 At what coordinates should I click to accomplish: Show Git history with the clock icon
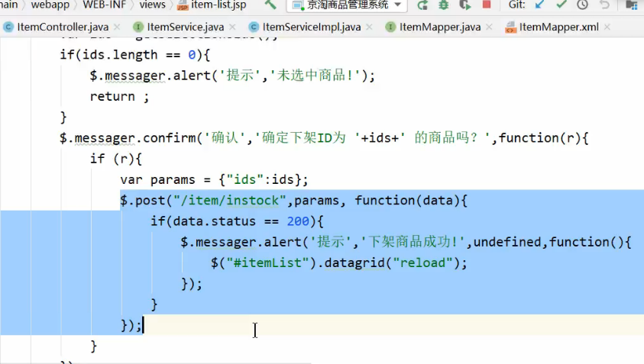(x=582, y=5)
